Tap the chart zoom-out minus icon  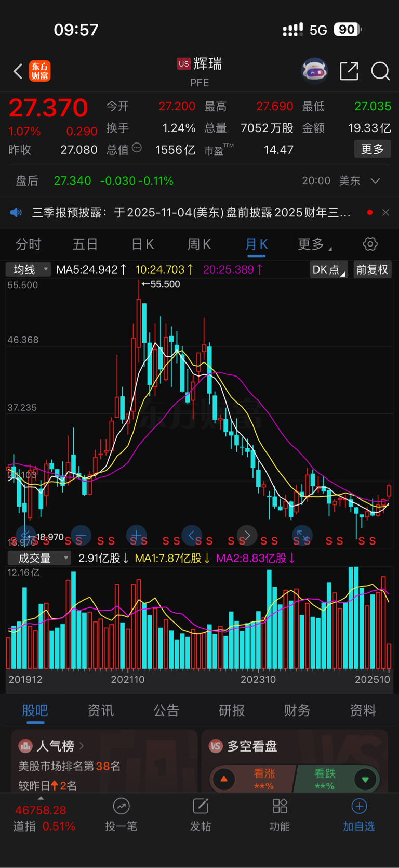point(81,535)
